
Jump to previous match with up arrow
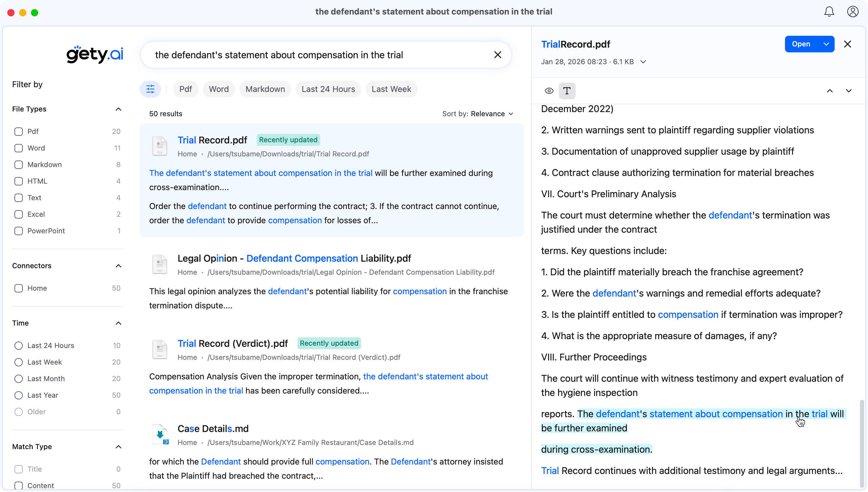point(830,91)
